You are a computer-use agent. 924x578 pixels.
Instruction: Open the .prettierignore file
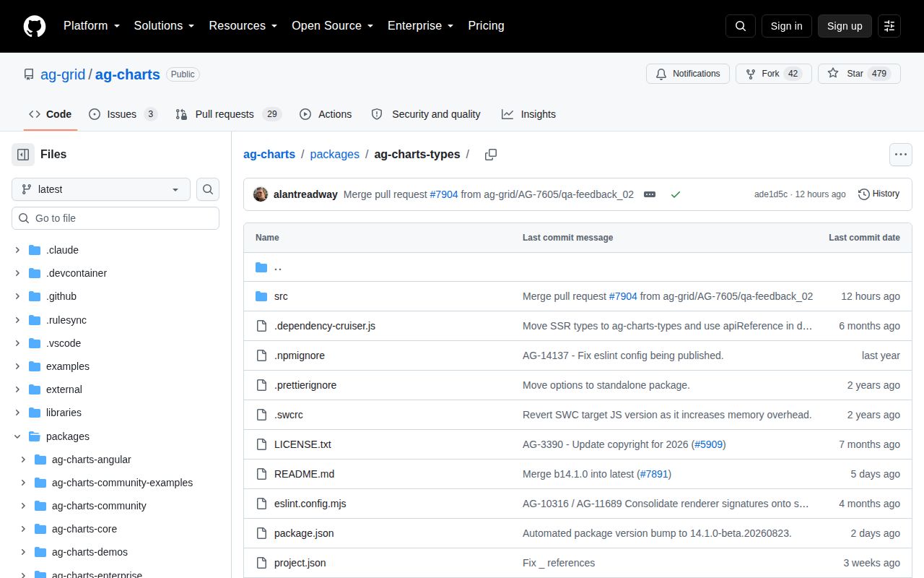pos(305,385)
